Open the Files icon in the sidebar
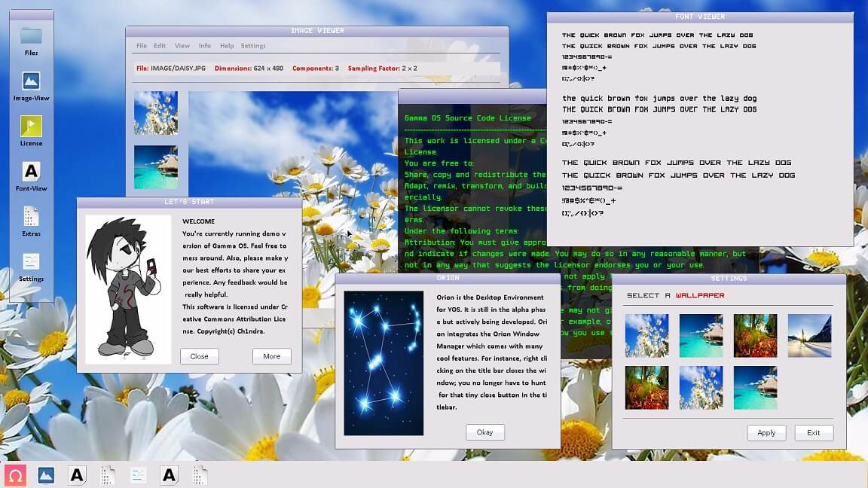 coord(31,41)
